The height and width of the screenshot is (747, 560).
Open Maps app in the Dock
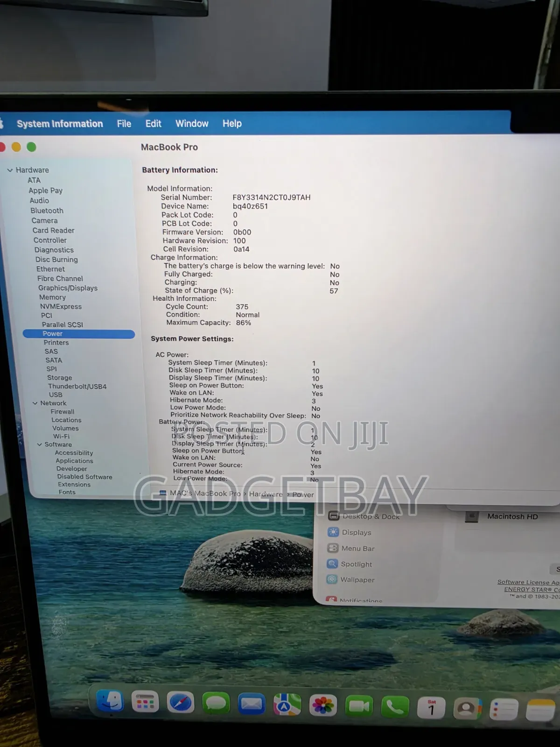pyautogui.click(x=287, y=705)
